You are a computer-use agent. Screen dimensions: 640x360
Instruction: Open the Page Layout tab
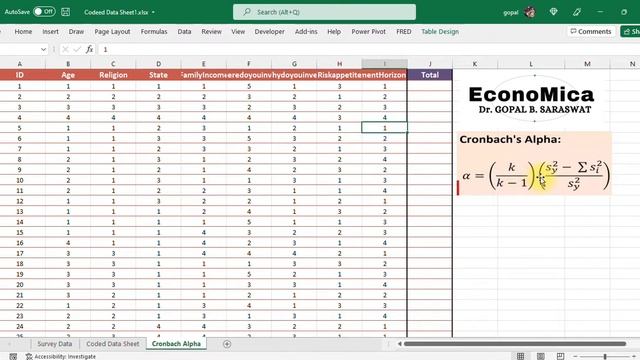click(x=112, y=31)
